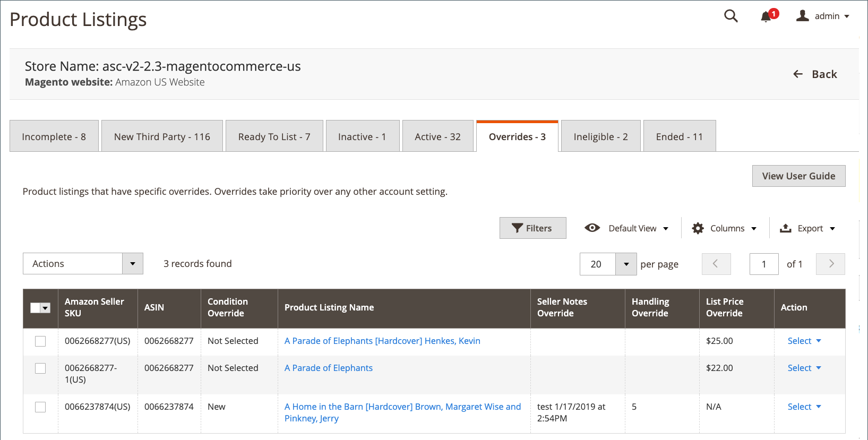The width and height of the screenshot is (868, 440).
Task: Go to the next page arrow
Action: click(830, 264)
